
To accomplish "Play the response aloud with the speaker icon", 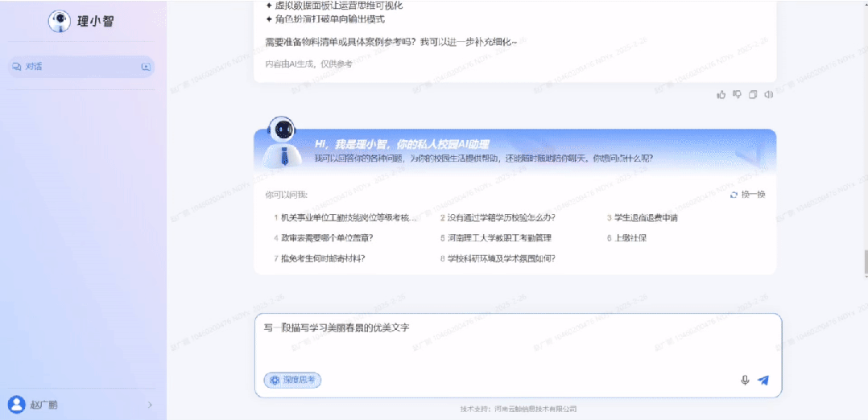I will click(x=769, y=95).
